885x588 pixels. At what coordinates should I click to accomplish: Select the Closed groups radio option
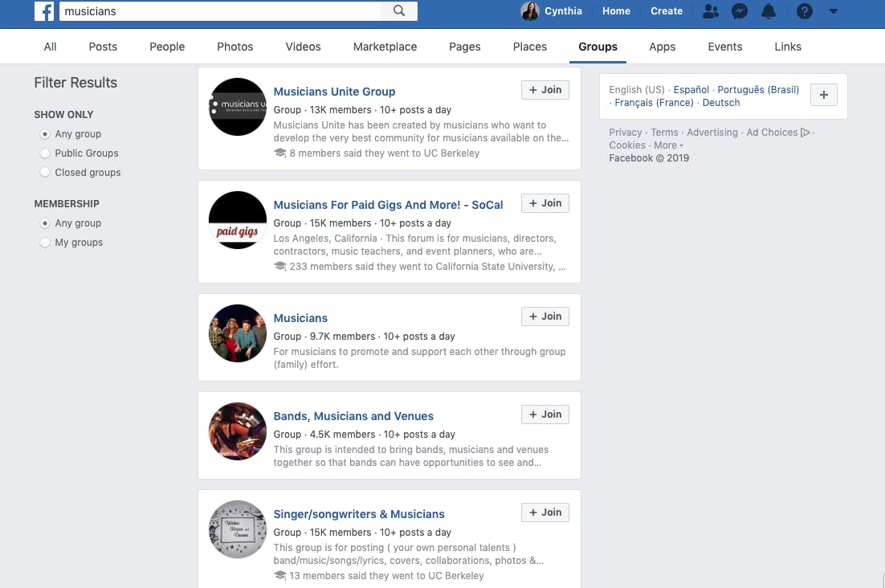tap(45, 173)
